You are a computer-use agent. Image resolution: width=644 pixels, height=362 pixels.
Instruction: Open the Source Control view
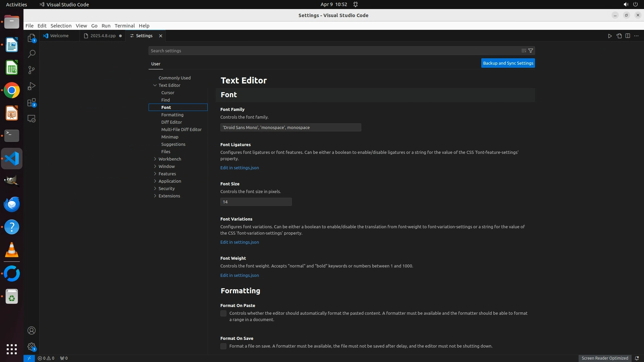(31, 70)
